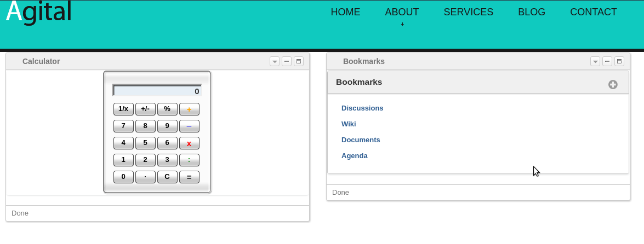Image resolution: width=644 pixels, height=244 pixels.
Task: Open Calculator portlet options dropdown arrow
Action: point(275,61)
